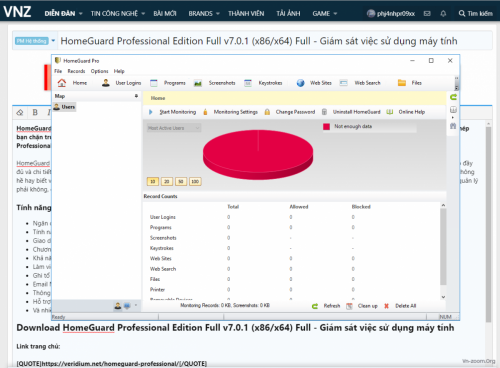Click Printer row in Record Counts
Viewport: 500px width, 368px height.
point(293,289)
